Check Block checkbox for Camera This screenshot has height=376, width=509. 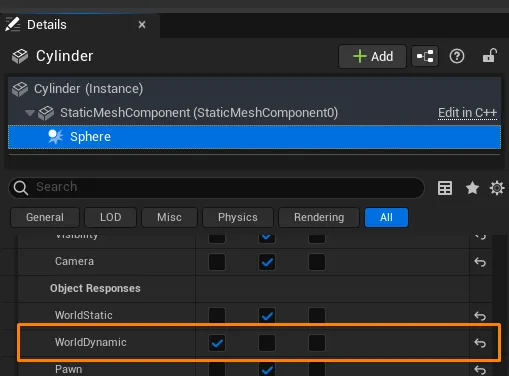317,262
